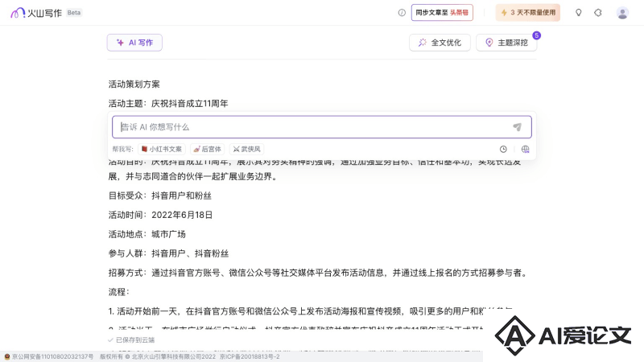
Task: Click the step 1 活动开始前一天 line
Action: coord(311,311)
